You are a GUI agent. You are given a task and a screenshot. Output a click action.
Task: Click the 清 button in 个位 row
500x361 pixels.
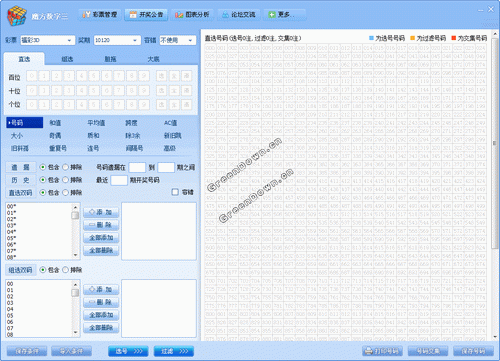187,104
